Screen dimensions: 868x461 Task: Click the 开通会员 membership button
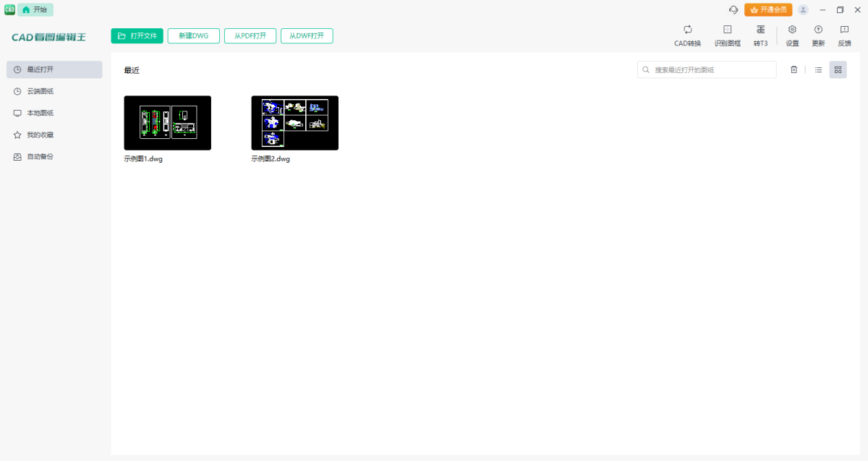[768, 9]
